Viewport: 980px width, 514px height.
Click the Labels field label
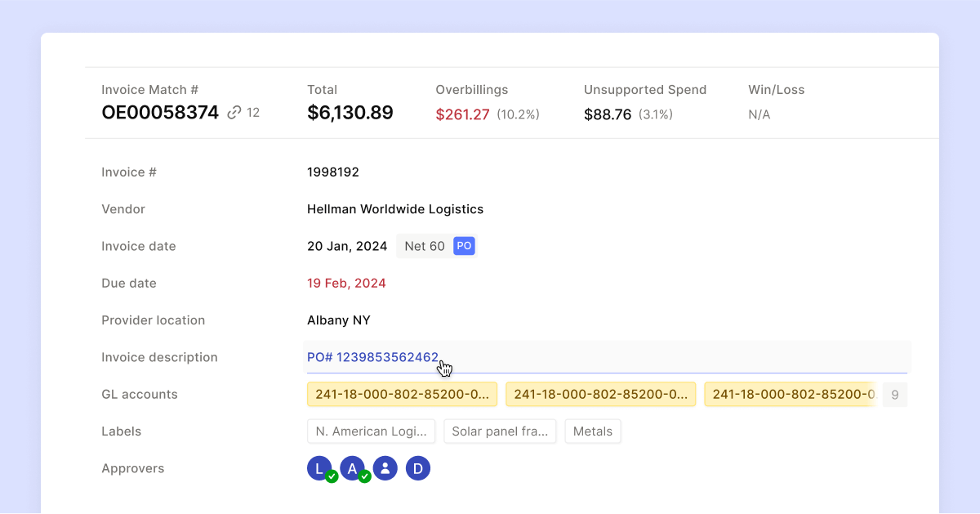[121, 431]
